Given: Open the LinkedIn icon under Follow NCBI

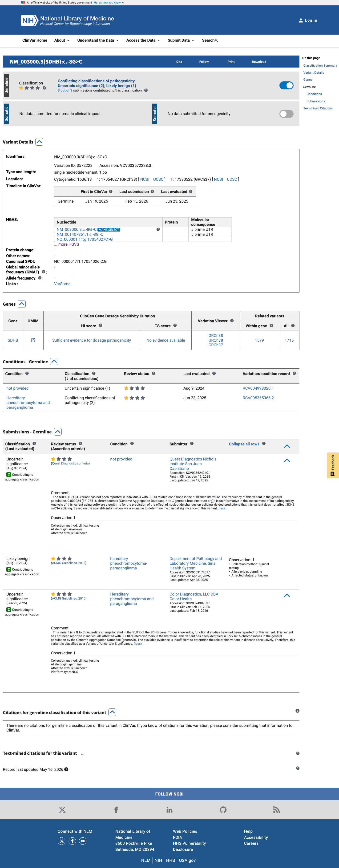Looking at the screenshot, I should coord(169,810).
